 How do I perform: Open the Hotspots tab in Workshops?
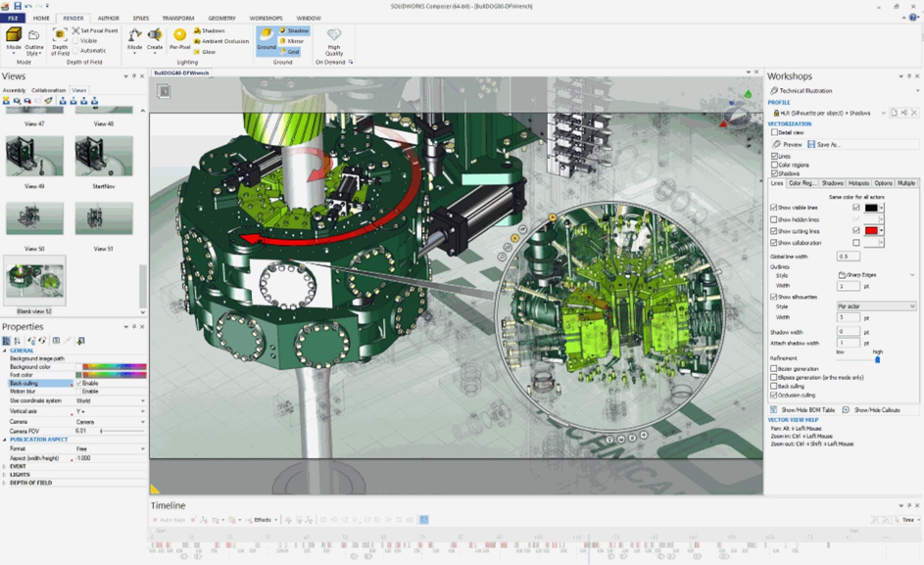[858, 184]
